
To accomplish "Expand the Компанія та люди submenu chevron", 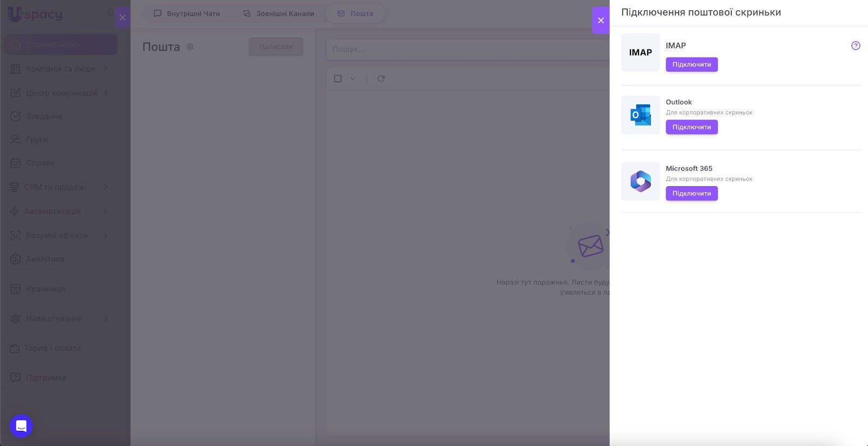I will pyautogui.click(x=106, y=69).
